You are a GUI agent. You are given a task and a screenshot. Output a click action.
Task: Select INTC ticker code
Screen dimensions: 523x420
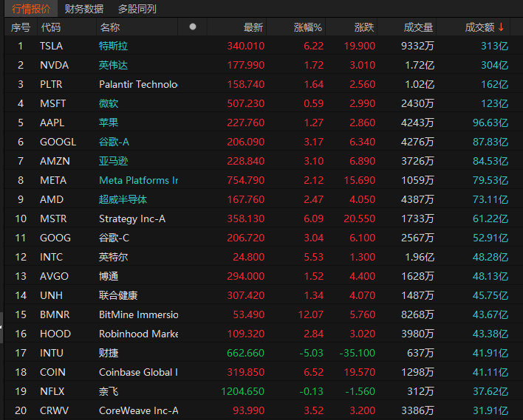point(51,257)
